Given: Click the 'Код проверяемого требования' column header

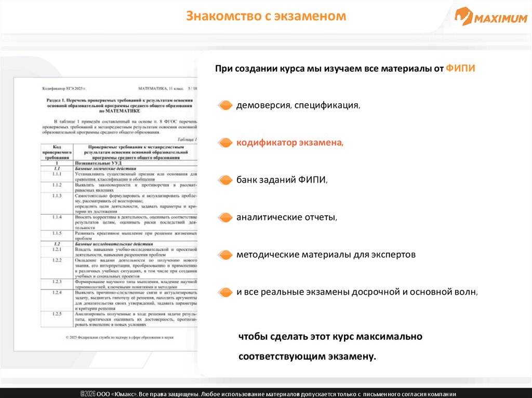Looking at the screenshot, I should 57,152.
